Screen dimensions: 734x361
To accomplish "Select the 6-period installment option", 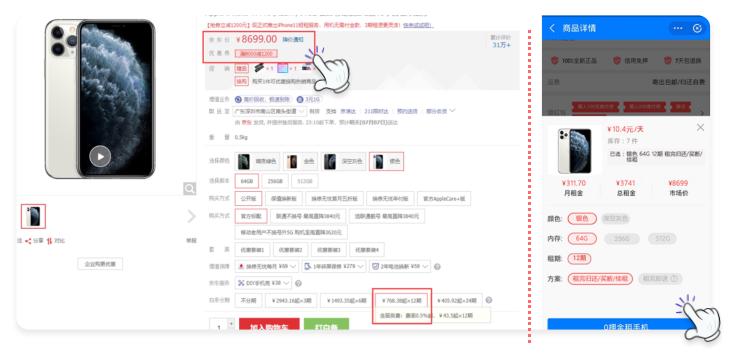I will (x=345, y=301).
